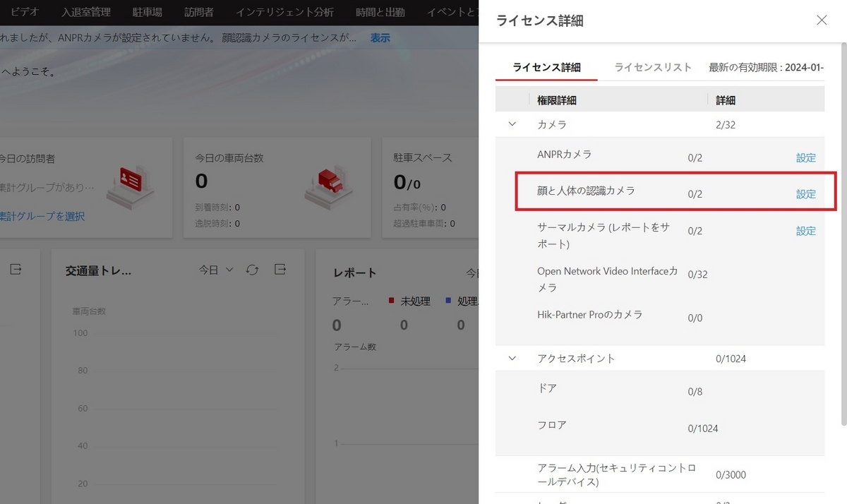This screenshot has width=847, height=504.
Task: Open the ビデオ menu
Action: 25,12
